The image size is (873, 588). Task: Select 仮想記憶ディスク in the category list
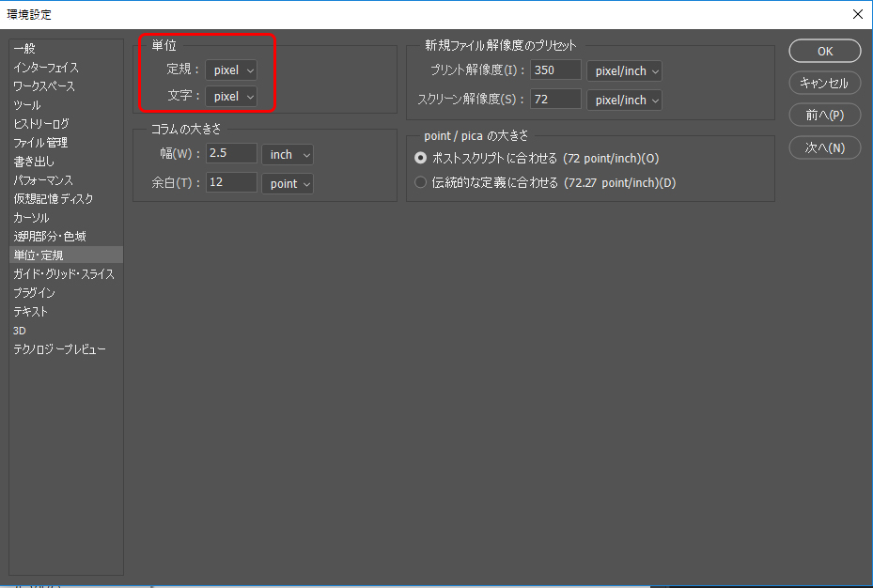(x=66, y=198)
